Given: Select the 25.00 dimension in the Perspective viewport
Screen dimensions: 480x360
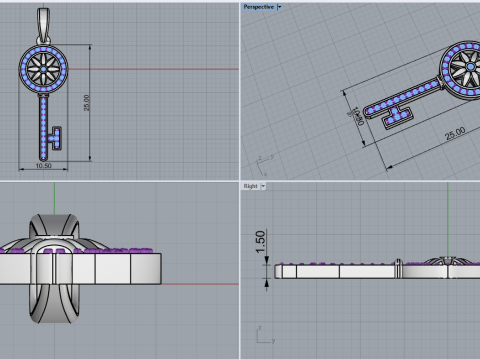Looking at the screenshot, I should pos(455,133).
